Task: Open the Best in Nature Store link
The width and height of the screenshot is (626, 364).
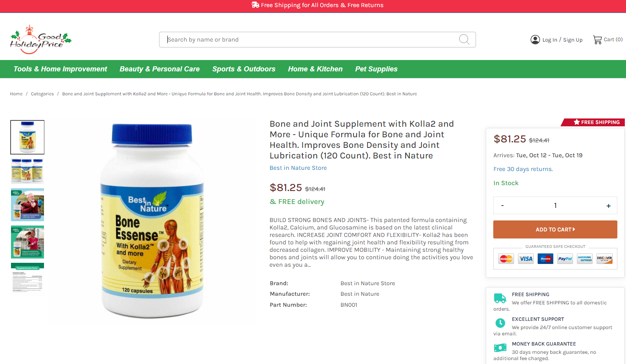Action: [298, 168]
